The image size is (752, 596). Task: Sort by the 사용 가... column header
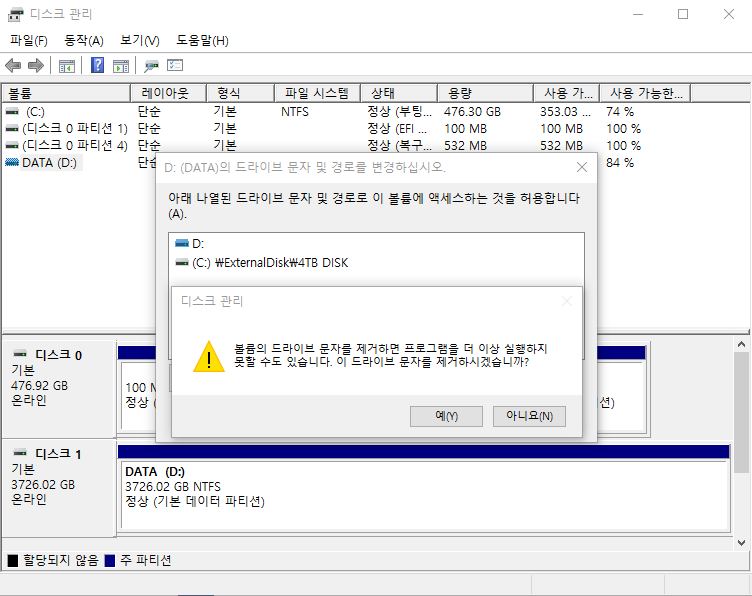click(x=567, y=93)
